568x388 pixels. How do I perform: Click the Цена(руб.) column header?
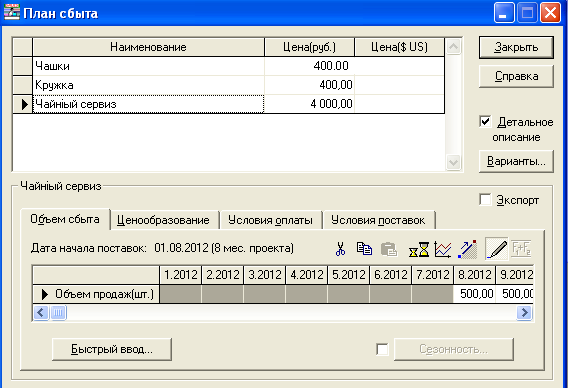tap(309, 47)
